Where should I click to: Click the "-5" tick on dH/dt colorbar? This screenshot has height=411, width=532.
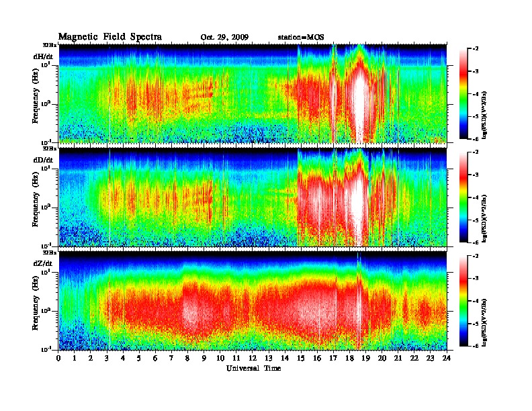coord(476,116)
